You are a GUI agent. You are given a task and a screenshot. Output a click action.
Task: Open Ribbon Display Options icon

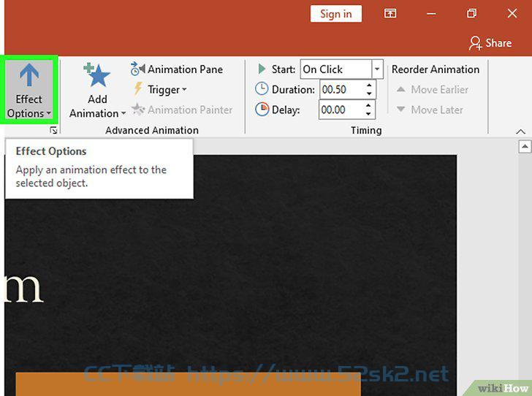[390, 14]
